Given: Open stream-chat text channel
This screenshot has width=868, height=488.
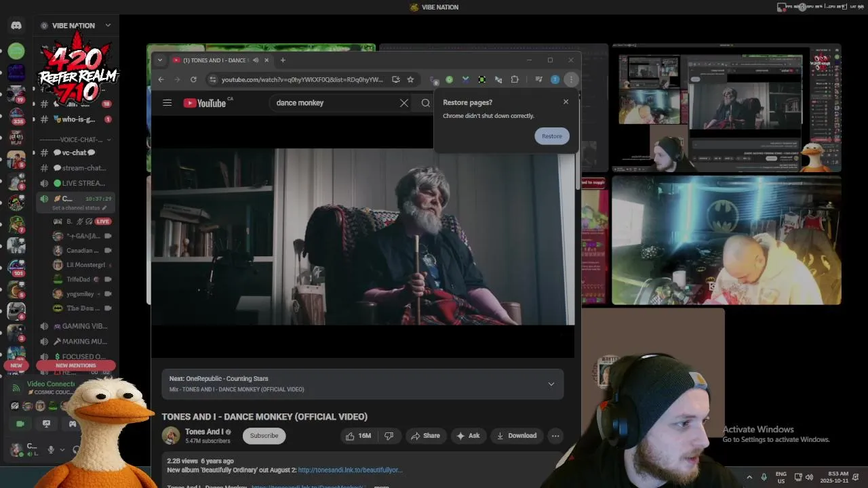Looking at the screenshot, I should tap(75, 167).
